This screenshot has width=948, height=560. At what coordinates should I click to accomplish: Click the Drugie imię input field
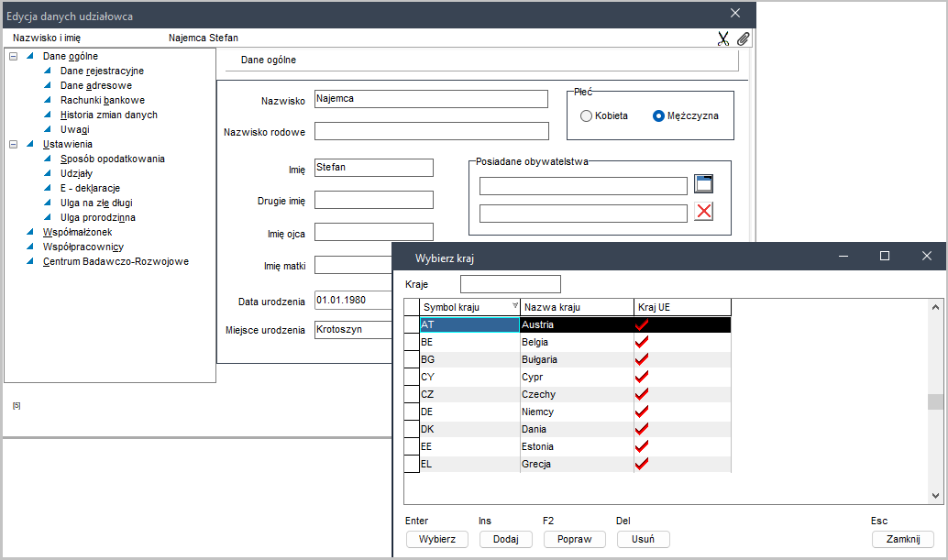tap(374, 200)
